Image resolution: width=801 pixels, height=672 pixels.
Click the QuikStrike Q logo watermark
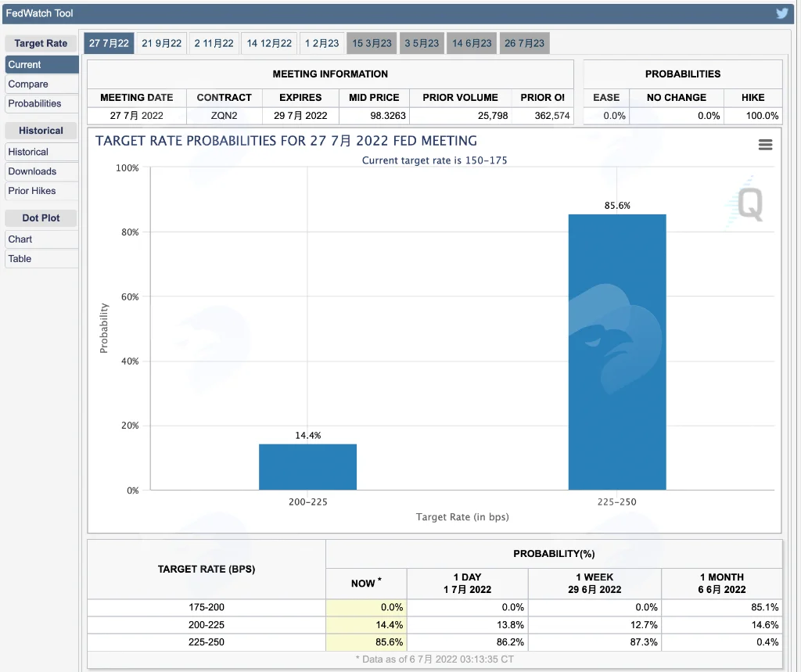(750, 204)
